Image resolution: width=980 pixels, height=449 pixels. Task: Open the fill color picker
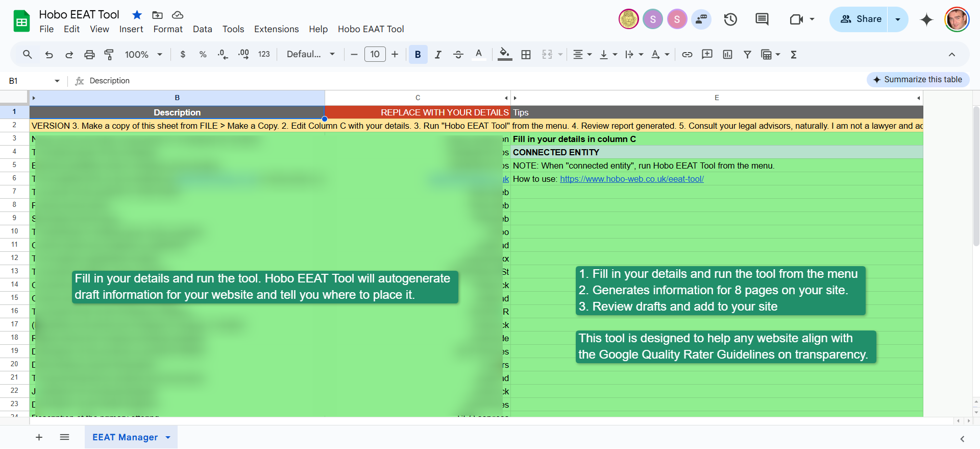[x=505, y=54]
